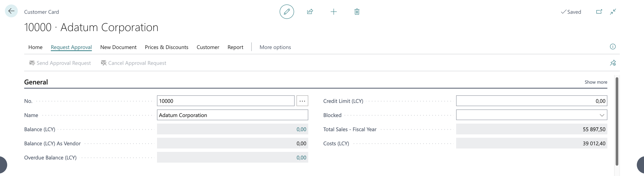Click the Saved status indicator
Viewport: 644px width, 176px height.
(x=571, y=12)
